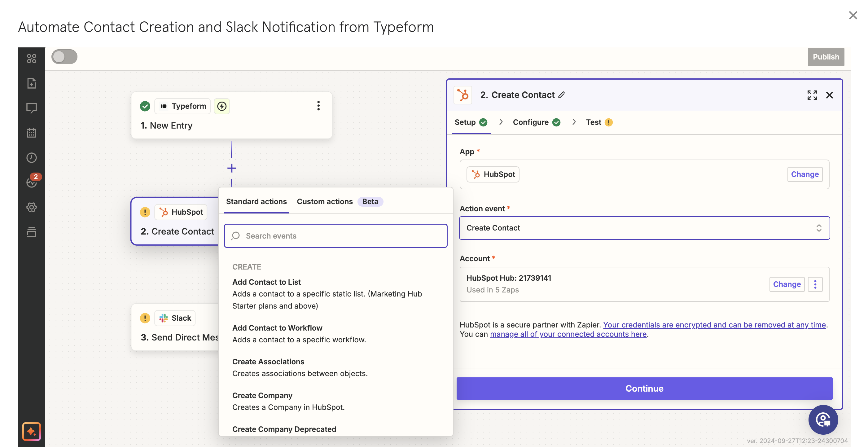868x448 pixels.
Task: Open the history clock icon in the sidebar
Action: [31, 158]
